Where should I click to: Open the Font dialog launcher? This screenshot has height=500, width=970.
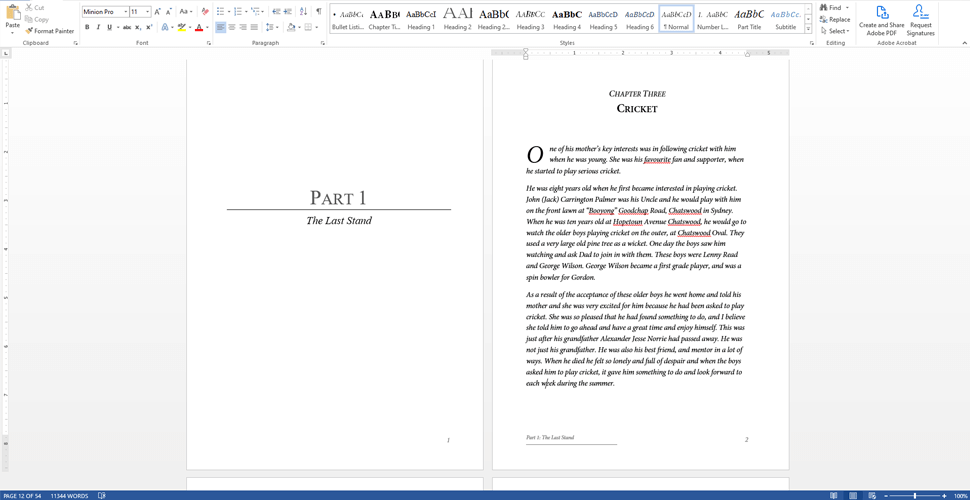[208, 43]
